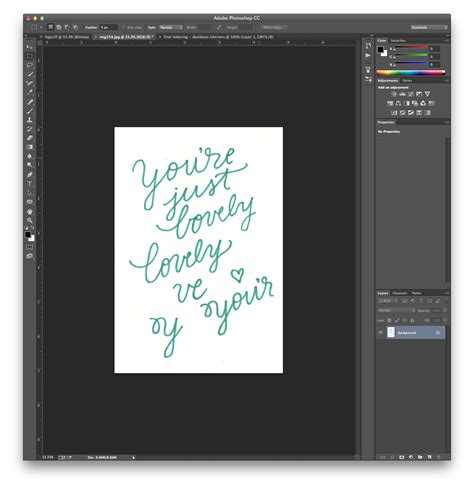Select the Zoom tool in the toolbox

tap(30, 220)
